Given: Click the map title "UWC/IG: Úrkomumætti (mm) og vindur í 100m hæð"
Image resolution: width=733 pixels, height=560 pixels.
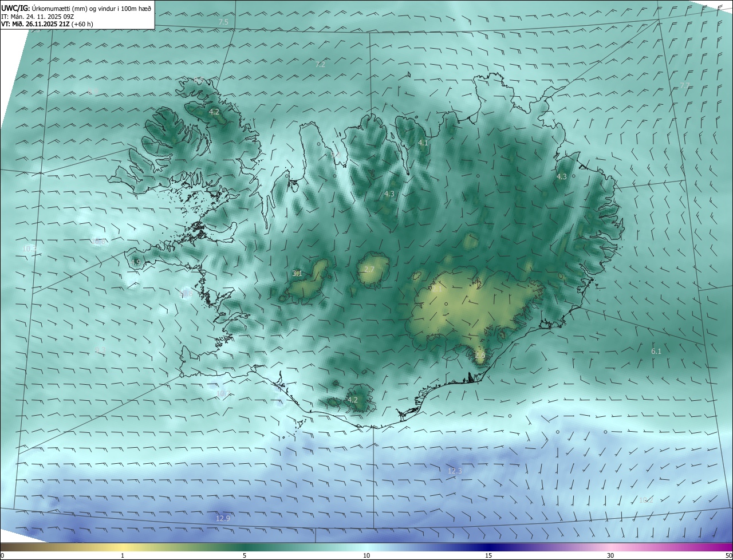Looking at the screenshot, I should pos(76,8).
